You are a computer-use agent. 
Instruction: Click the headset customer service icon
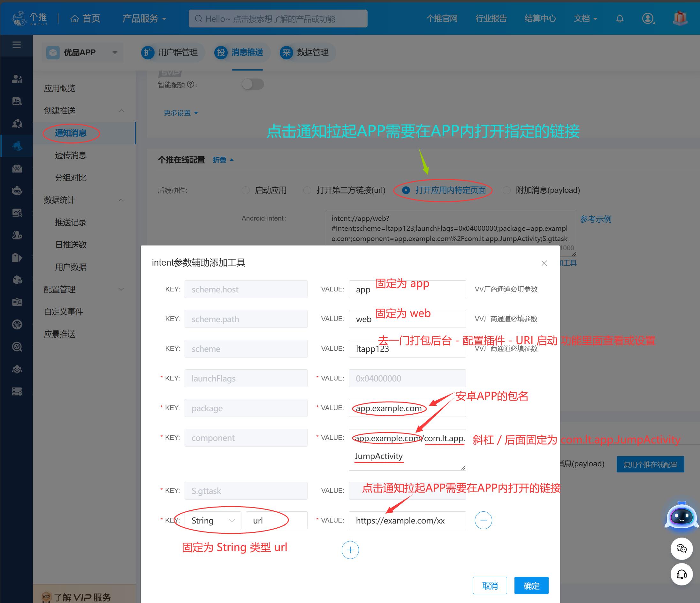[x=681, y=574]
